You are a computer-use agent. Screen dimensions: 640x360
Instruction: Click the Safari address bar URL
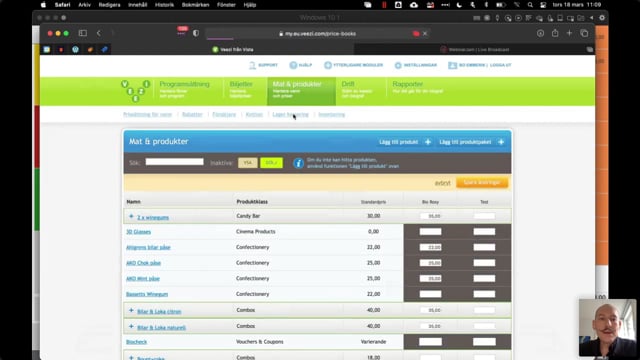click(x=320, y=33)
